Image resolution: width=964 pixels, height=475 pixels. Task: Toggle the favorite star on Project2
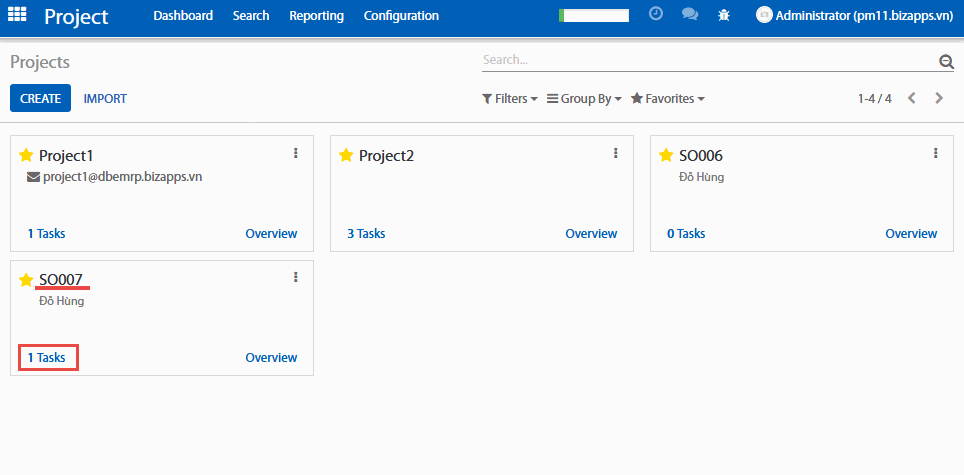point(346,155)
